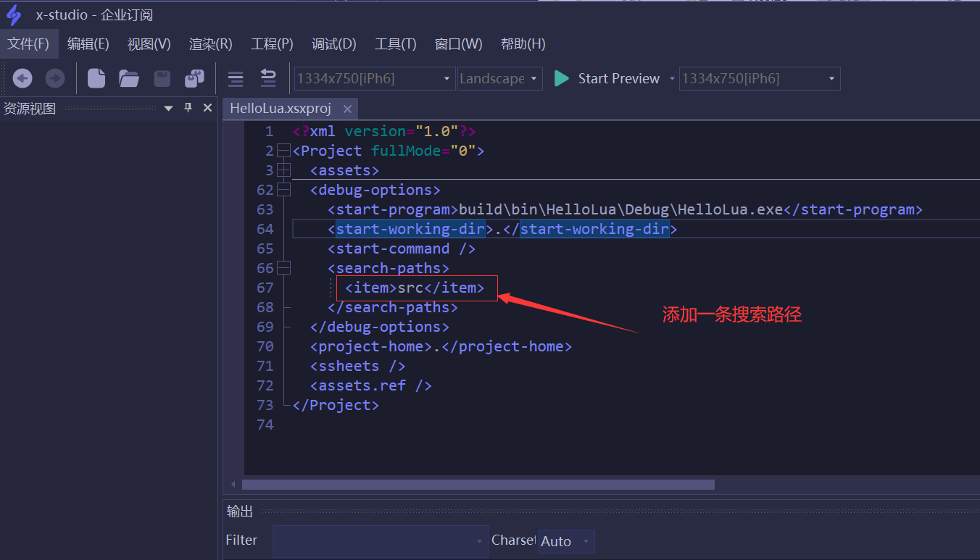The height and width of the screenshot is (560, 980).
Task: Click the <item>src</item> line
Action: tap(415, 288)
